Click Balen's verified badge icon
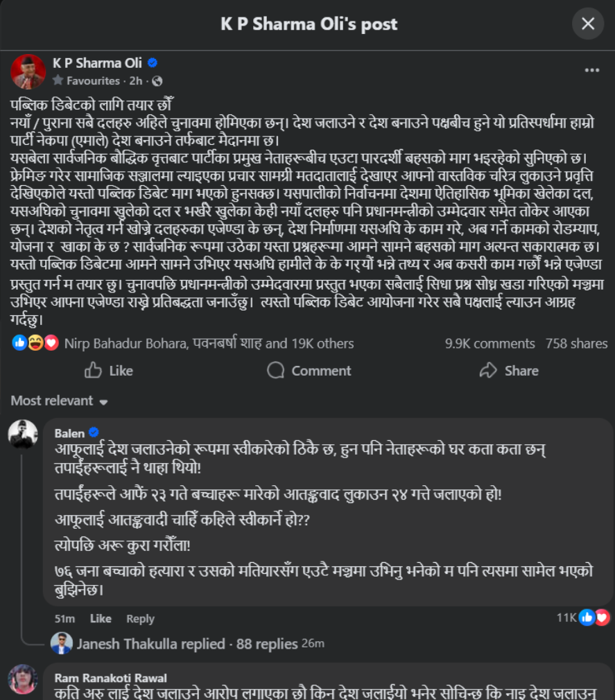Image resolution: width=615 pixels, height=700 pixels. [x=94, y=433]
